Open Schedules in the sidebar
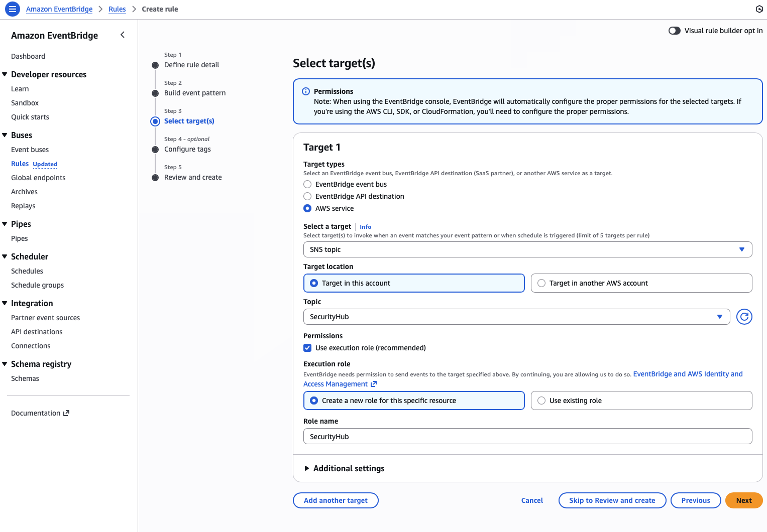767x532 pixels. (x=27, y=271)
